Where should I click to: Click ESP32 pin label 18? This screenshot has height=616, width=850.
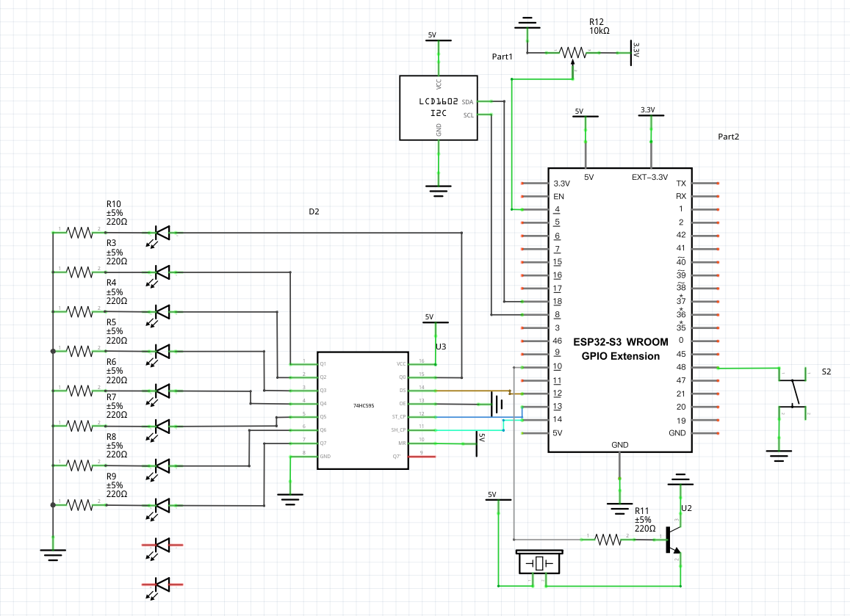tap(558, 301)
